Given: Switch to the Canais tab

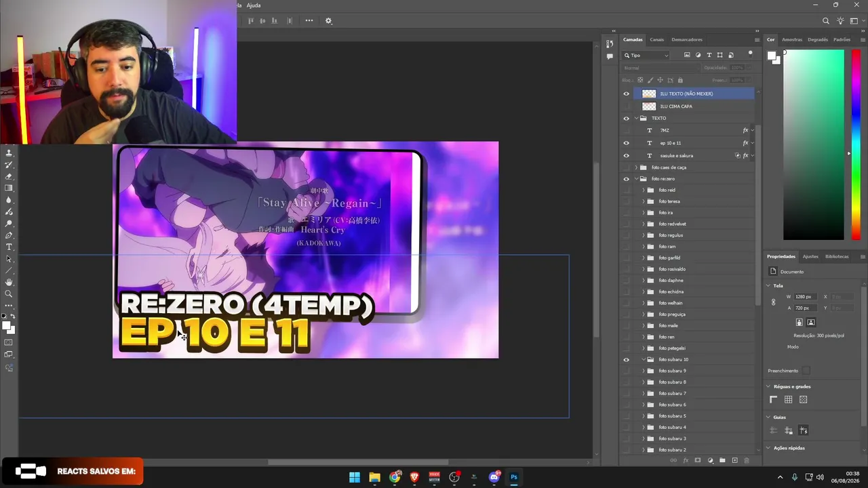Looking at the screenshot, I should click(x=657, y=39).
